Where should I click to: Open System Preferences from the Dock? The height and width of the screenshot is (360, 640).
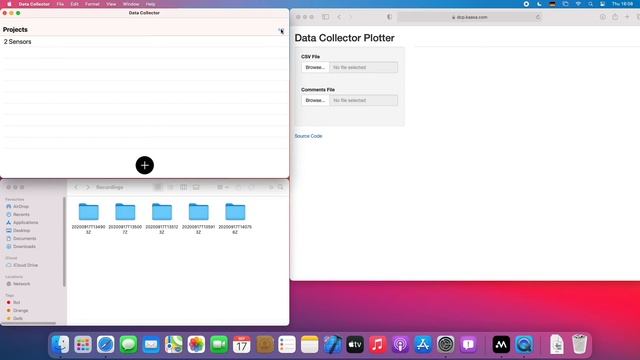pos(446,345)
